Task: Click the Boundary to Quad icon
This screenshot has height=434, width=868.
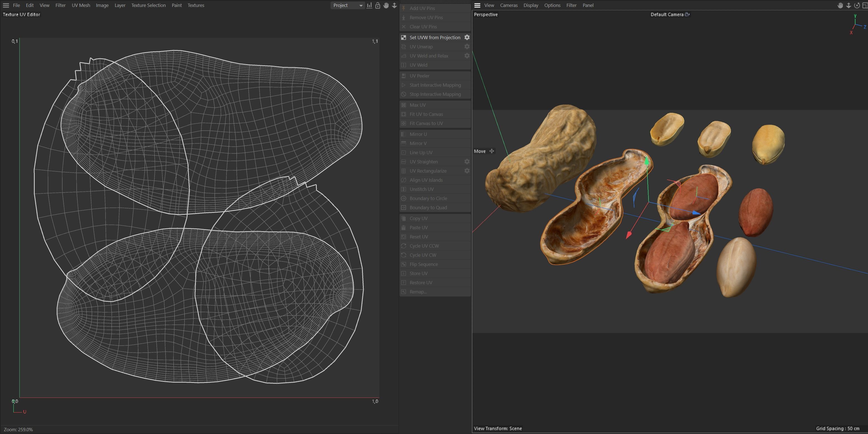Action: 404,208
